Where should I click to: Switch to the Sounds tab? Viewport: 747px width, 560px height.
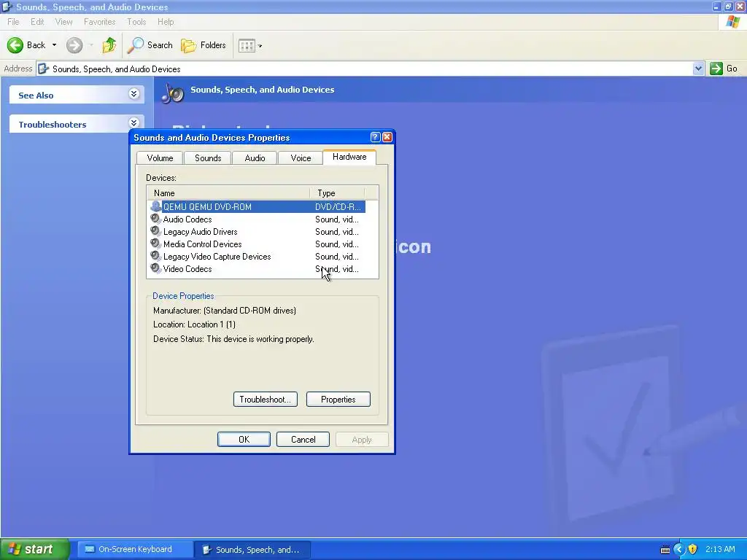(208, 158)
